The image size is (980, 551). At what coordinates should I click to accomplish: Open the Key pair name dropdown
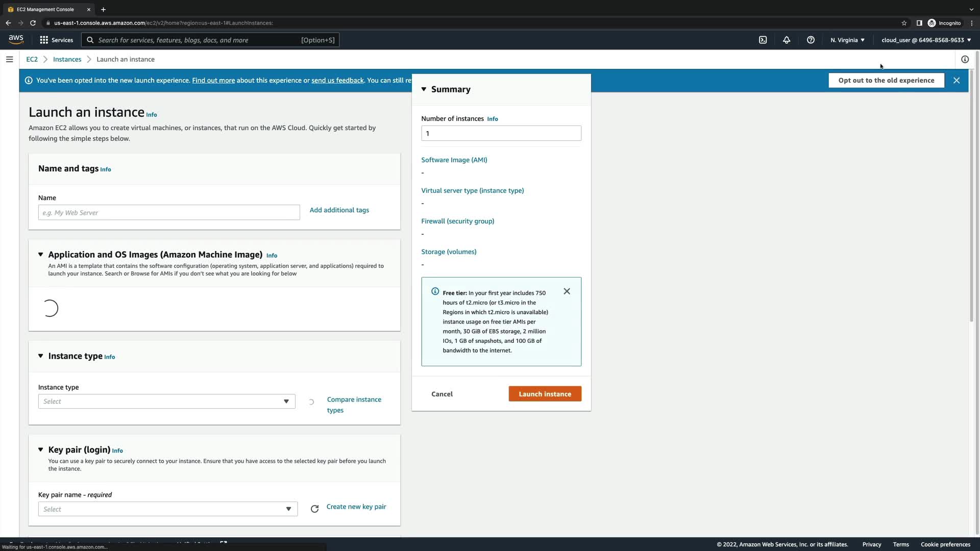tap(167, 509)
